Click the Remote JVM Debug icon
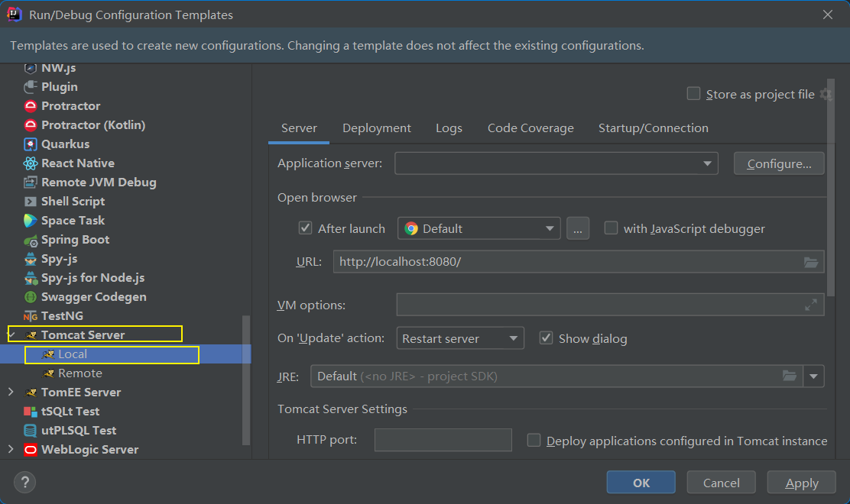This screenshot has width=850, height=504. tap(31, 183)
